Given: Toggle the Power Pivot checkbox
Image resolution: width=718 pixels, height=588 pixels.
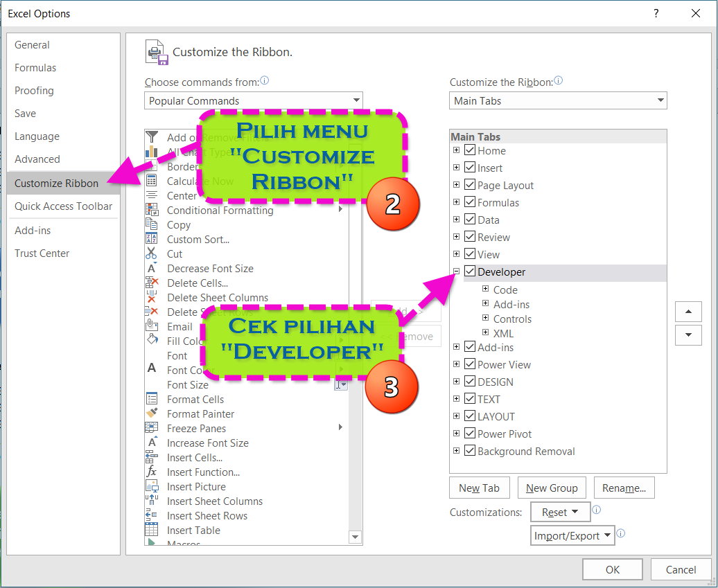Looking at the screenshot, I should coord(469,434).
